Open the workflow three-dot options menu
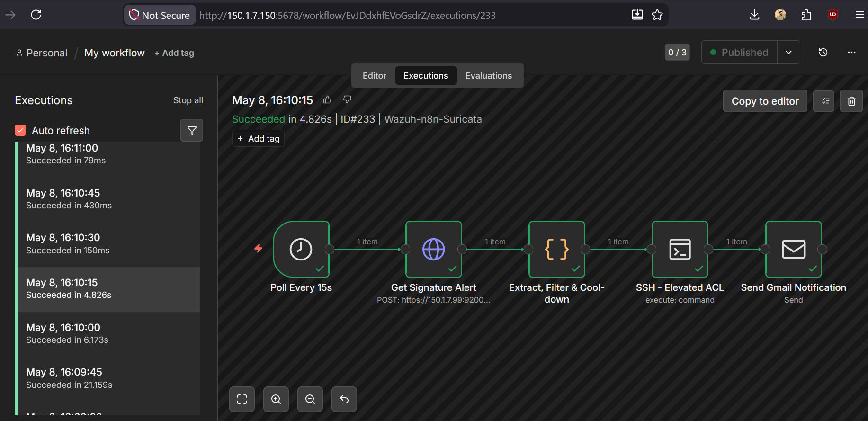The height and width of the screenshot is (421, 868). (851, 52)
